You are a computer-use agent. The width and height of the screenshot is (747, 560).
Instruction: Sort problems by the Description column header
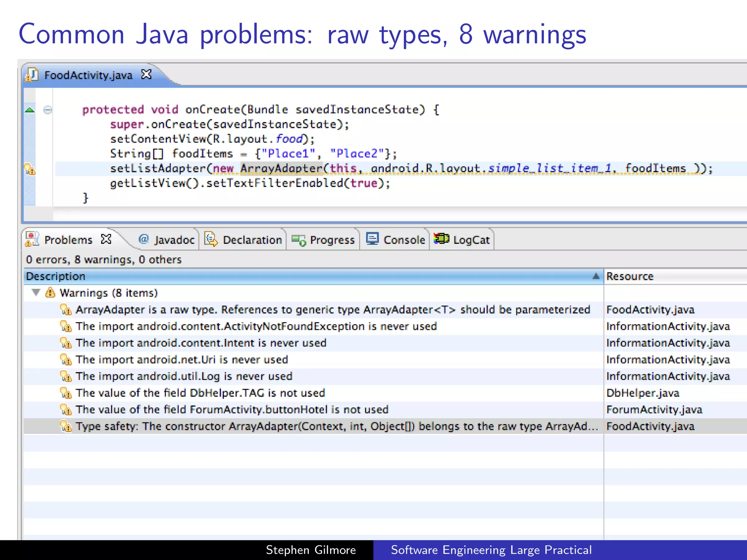pos(313,276)
